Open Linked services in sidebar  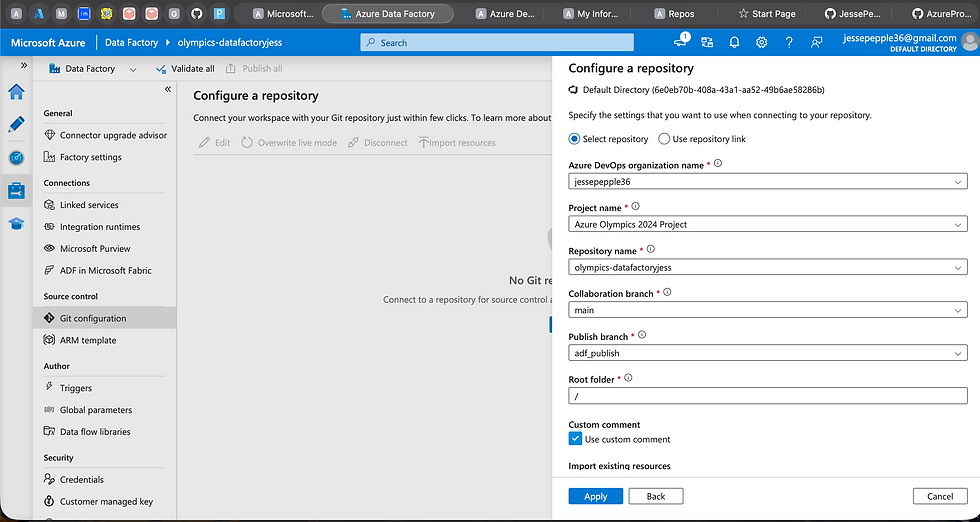[89, 205]
